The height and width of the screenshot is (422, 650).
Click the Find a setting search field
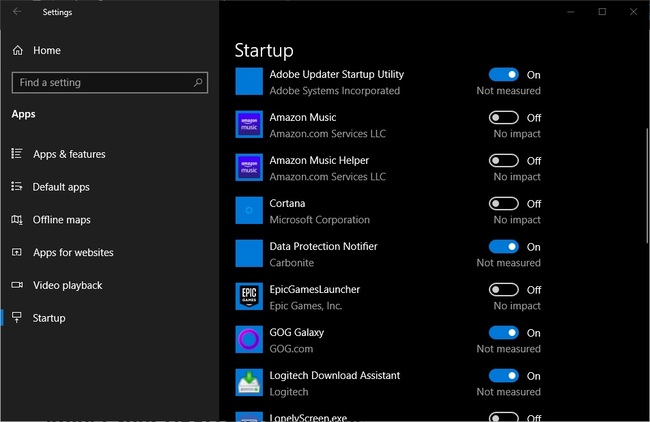110,82
